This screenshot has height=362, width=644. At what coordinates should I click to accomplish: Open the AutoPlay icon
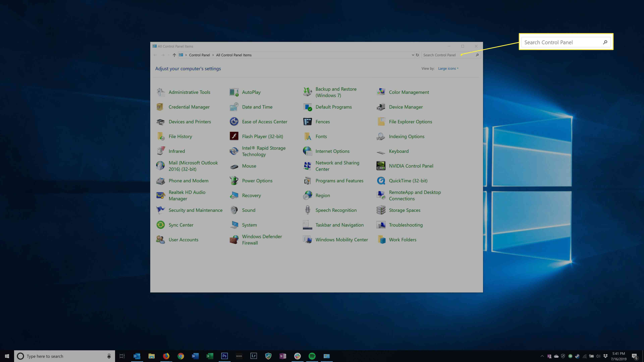(234, 92)
